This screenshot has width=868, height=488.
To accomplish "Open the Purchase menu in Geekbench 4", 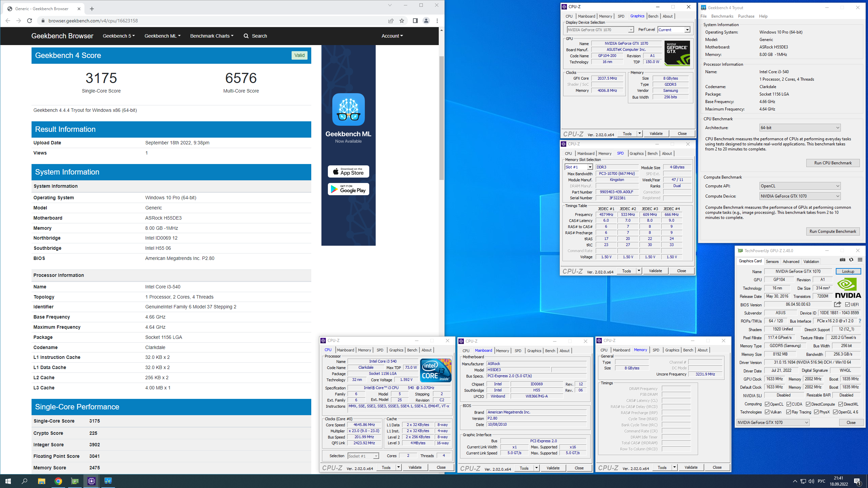I will tap(746, 16).
